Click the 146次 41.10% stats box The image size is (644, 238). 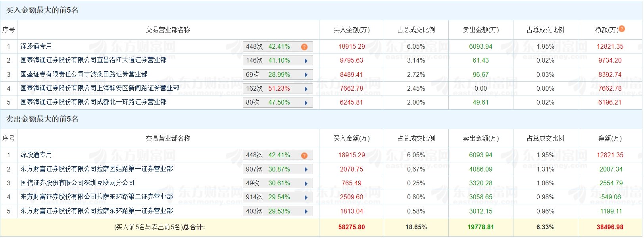(x=278, y=61)
